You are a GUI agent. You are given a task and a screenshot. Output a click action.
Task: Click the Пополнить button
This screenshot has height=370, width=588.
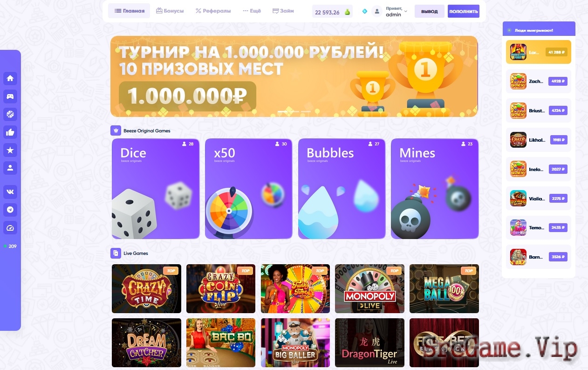(464, 11)
